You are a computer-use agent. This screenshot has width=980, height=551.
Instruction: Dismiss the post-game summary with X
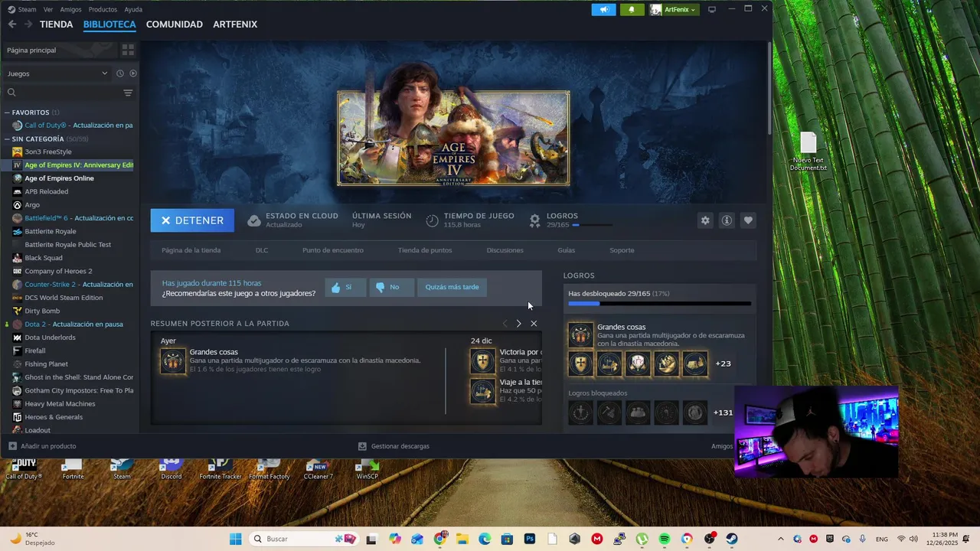tap(534, 324)
